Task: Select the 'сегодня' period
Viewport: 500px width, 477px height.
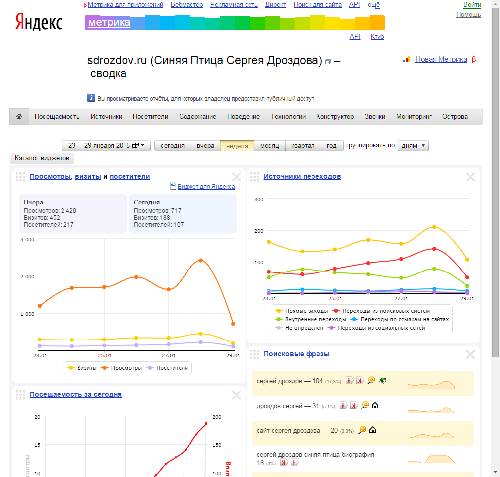Action: [172, 146]
